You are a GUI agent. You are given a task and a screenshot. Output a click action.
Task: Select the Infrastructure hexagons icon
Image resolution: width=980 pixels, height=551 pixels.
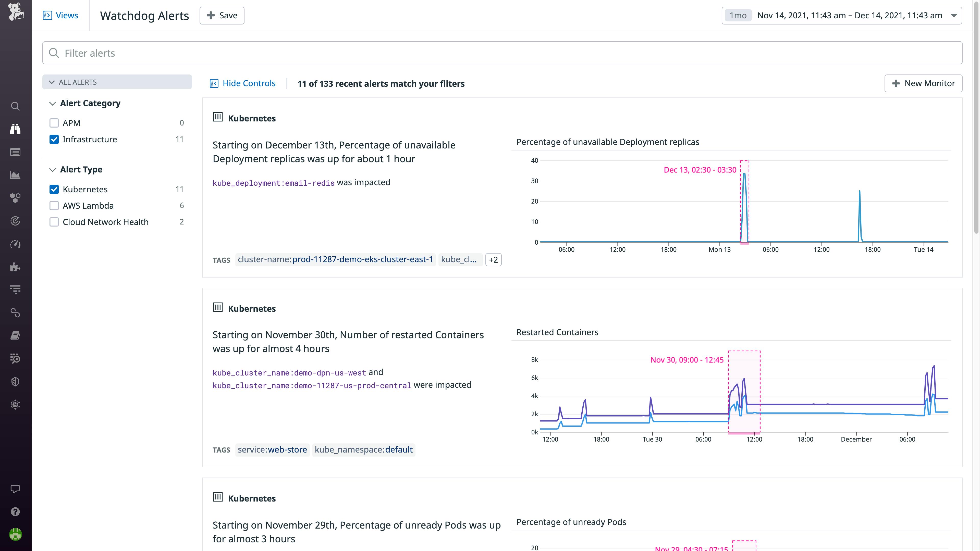click(15, 197)
